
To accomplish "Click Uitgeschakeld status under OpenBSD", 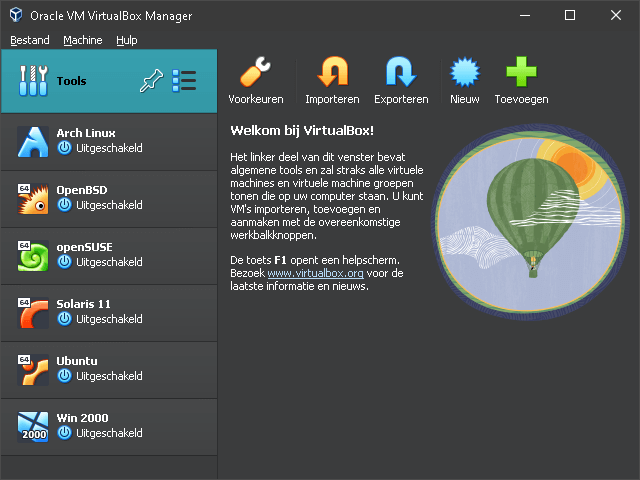I will (109, 205).
